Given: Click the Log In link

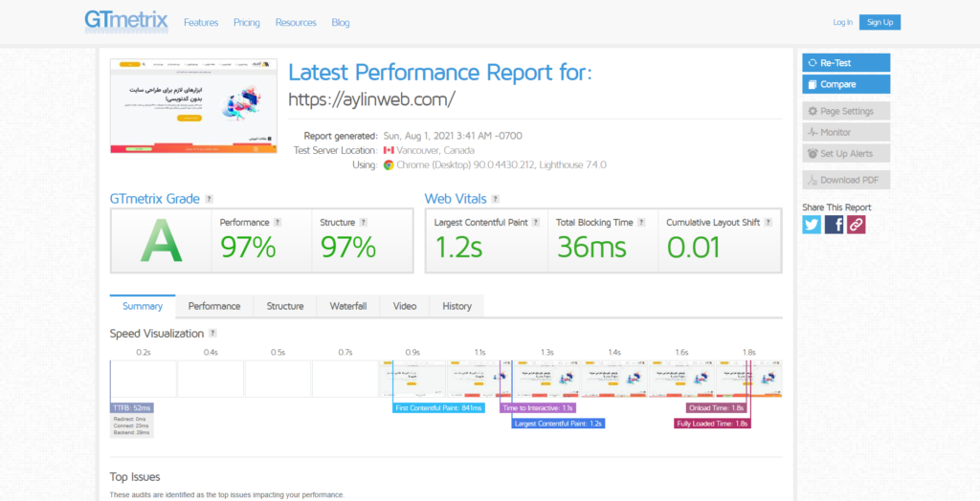Looking at the screenshot, I should [x=842, y=22].
